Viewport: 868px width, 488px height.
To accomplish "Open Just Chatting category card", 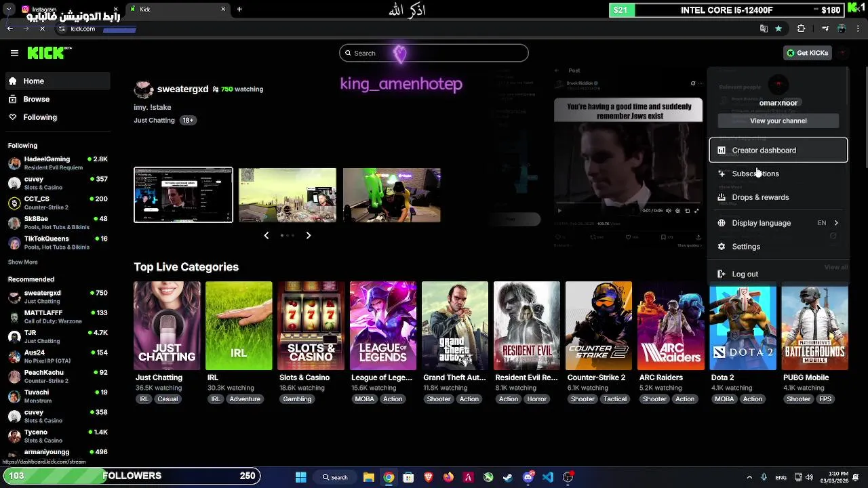I will click(x=167, y=326).
